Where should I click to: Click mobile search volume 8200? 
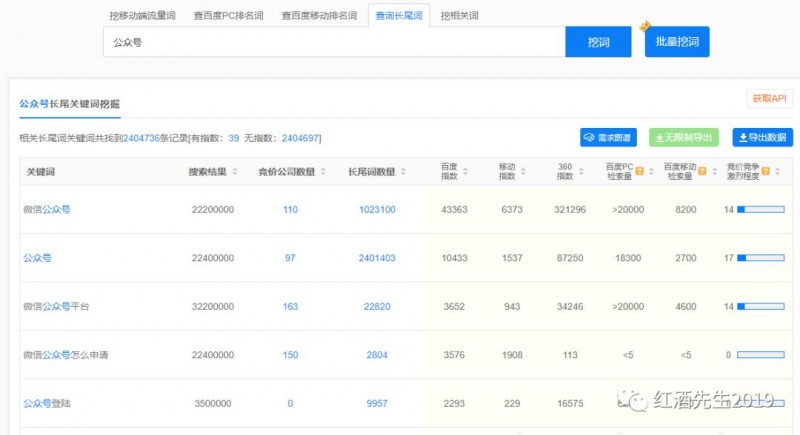pyautogui.click(x=686, y=210)
